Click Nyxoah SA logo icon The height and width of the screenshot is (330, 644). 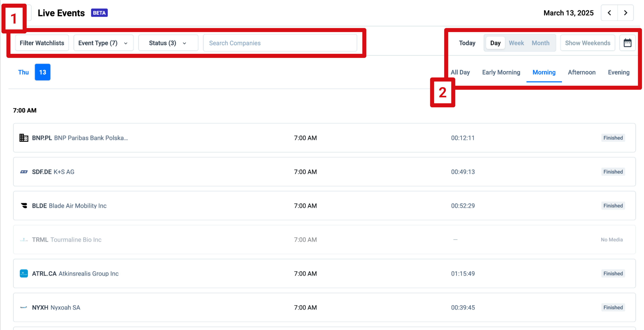pyautogui.click(x=24, y=307)
